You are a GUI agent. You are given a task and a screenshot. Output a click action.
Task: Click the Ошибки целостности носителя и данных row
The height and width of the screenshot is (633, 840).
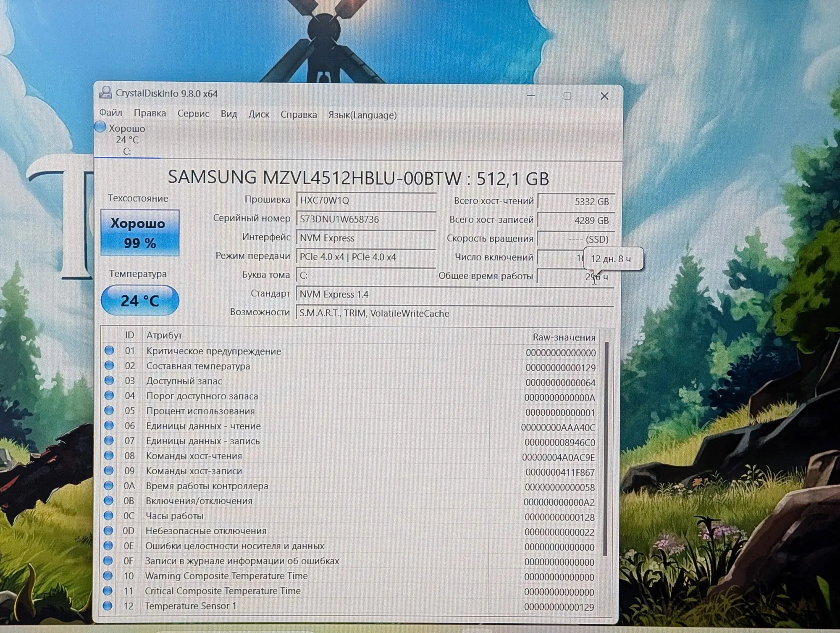click(x=349, y=546)
